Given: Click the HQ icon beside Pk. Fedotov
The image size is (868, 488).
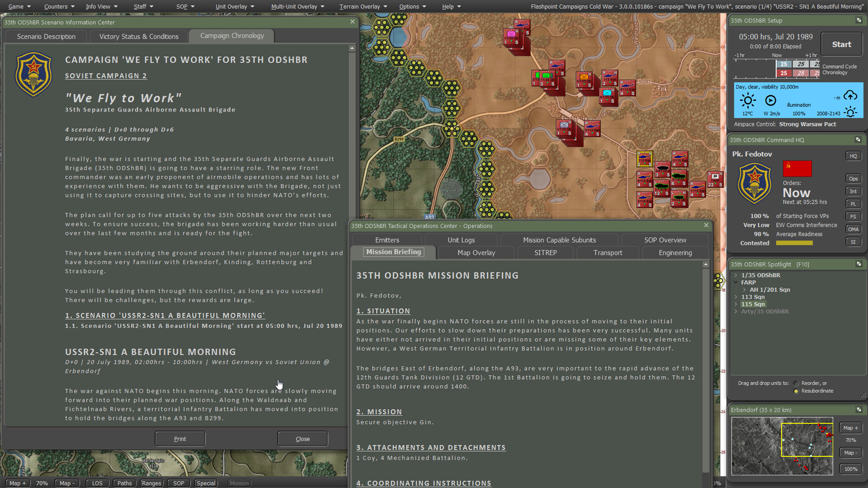Looking at the screenshot, I should point(853,155).
